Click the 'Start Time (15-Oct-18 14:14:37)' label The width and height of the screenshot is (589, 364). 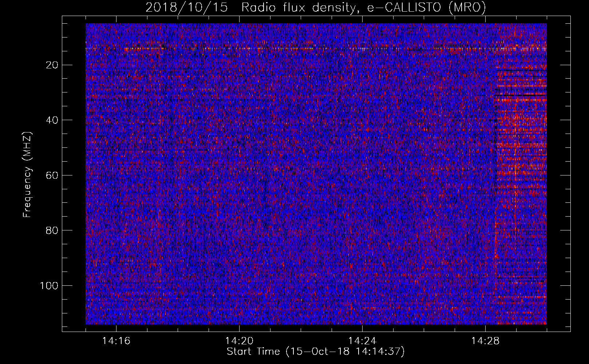pyautogui.click(x=316, y=352)
